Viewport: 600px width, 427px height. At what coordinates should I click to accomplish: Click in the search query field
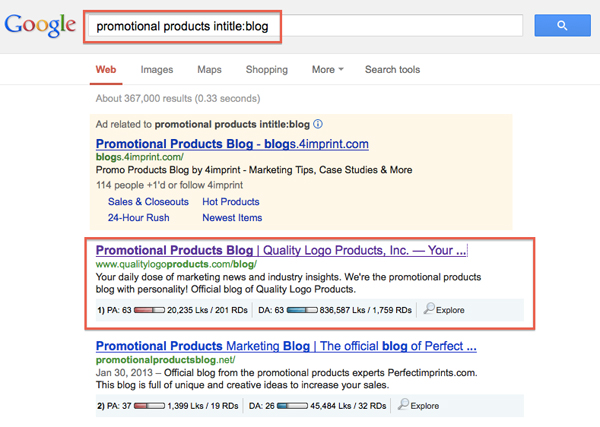[x=300, y=25]
